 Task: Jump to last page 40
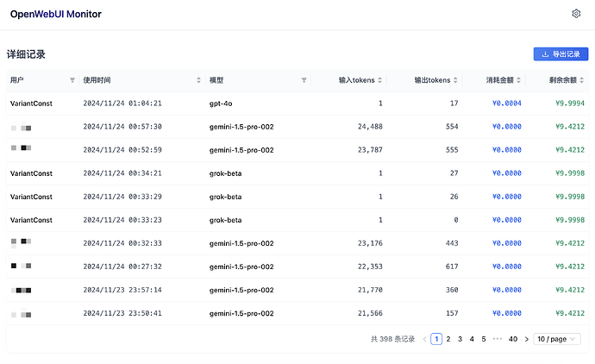tap(513, 339)
